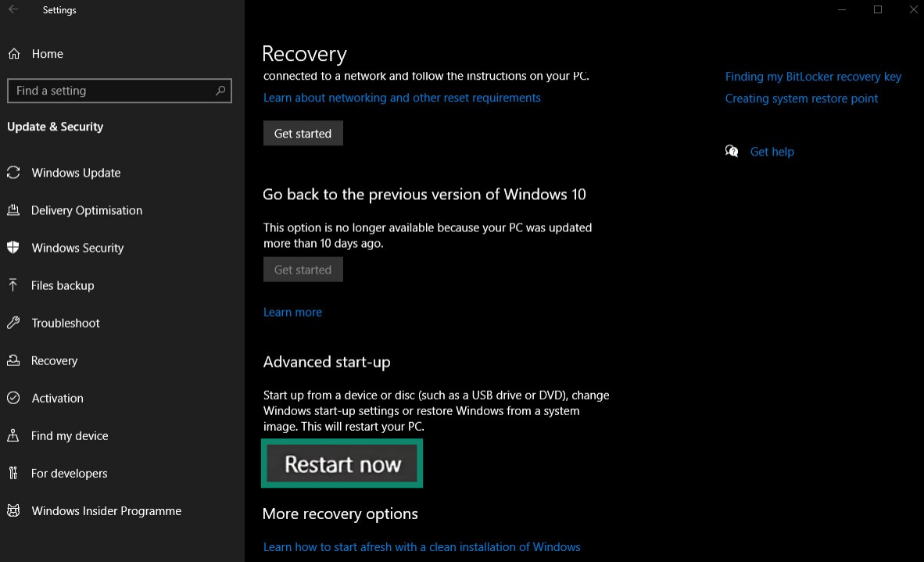
Task: Open Activation using its checkmark icon
Action: pyautogui.click(x=15, y=398)
